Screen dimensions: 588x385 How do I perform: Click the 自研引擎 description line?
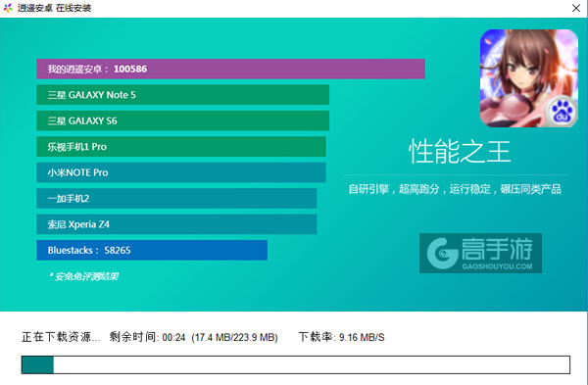coord(455,189)
